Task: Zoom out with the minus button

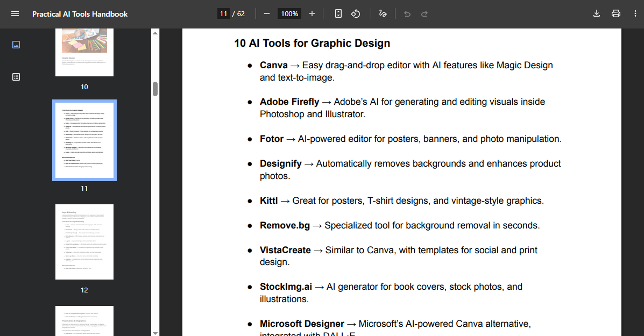Action: [266, 13]
